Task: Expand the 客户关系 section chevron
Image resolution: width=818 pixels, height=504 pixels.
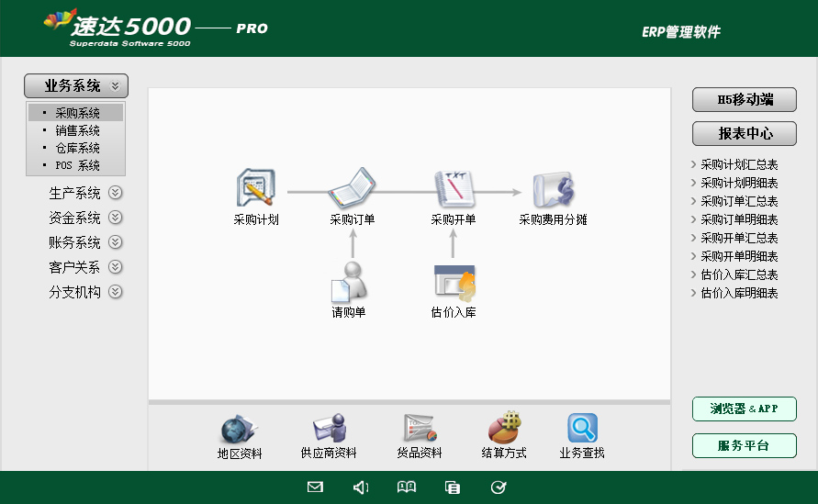Action: tap(116, 266)
